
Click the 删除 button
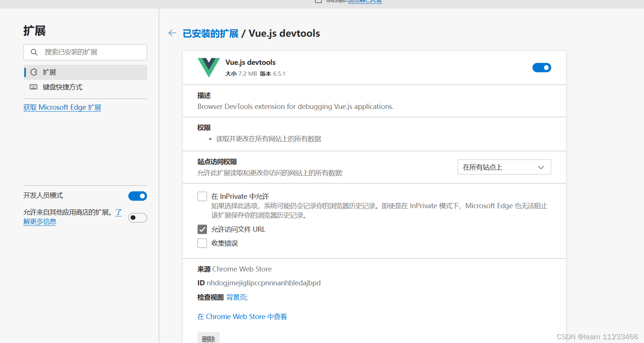[x=208, y=339]
